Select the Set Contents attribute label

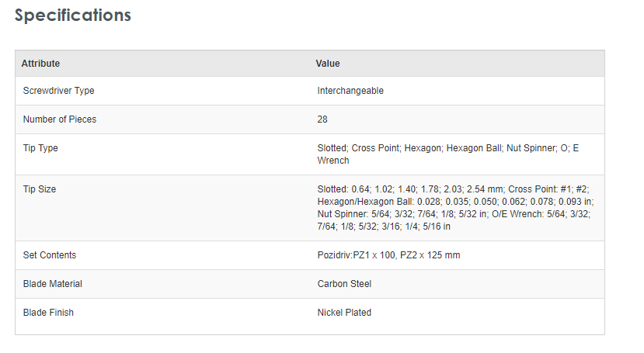50,255
